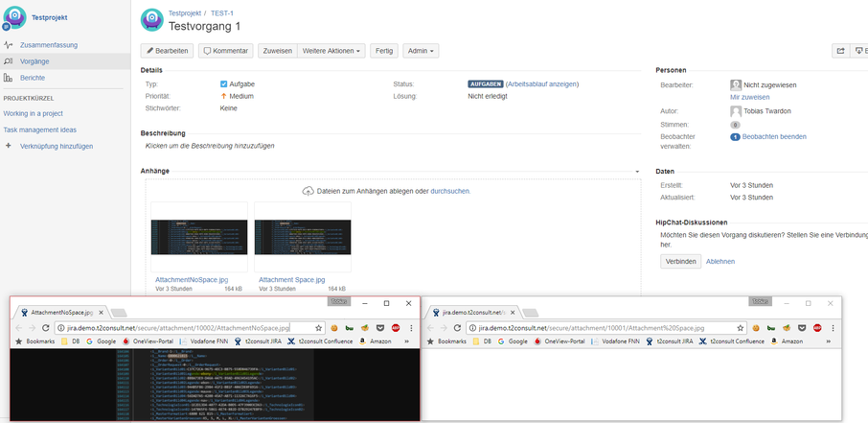Screen dimensions: 868x423
Task: Open the 'Working in a project' shortcut link
Action: [34, 113]
